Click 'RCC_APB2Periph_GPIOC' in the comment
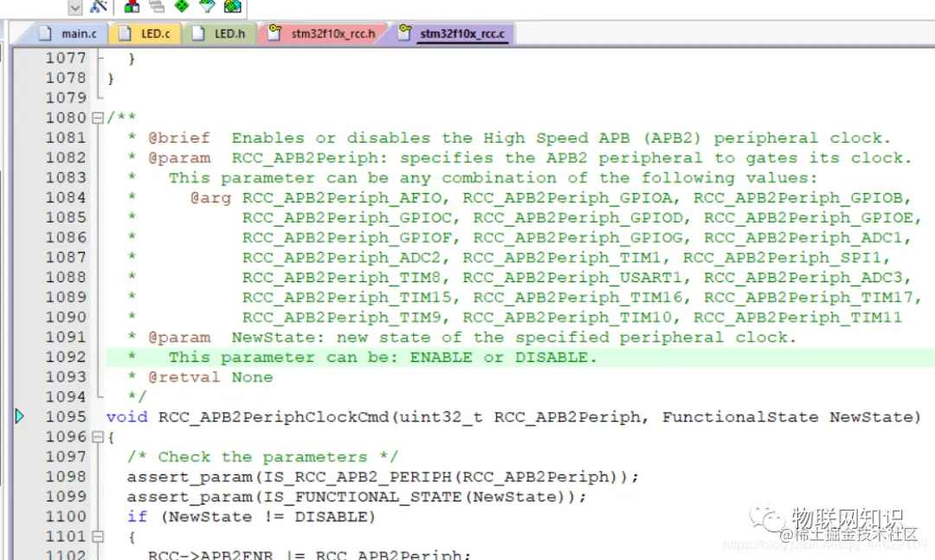This screenshot has height=560, width=935. point(347,217)
